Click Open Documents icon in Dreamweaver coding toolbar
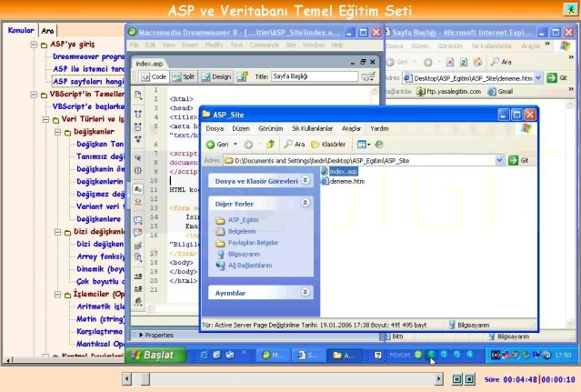 [138, 95]
